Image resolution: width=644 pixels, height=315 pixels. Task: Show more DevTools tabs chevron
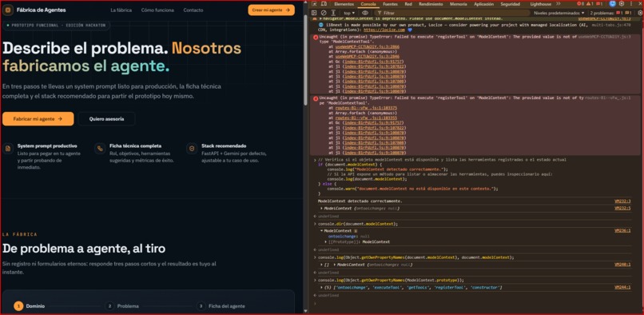point(559,4)
